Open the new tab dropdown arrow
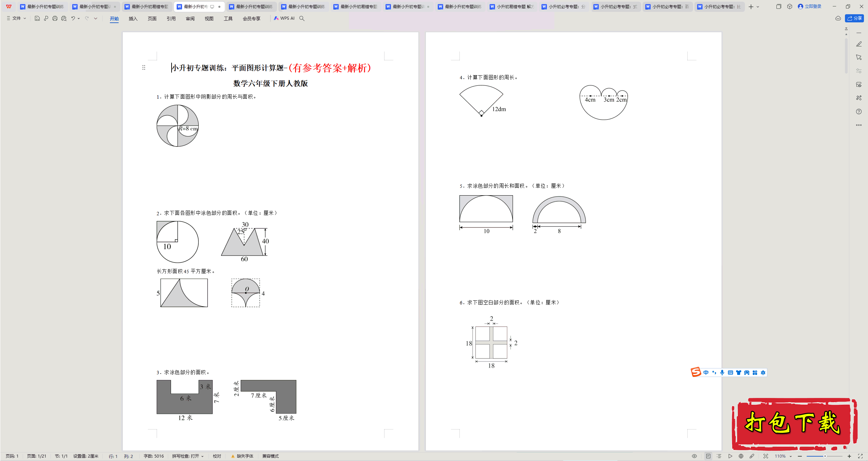 tap(758, 7)
